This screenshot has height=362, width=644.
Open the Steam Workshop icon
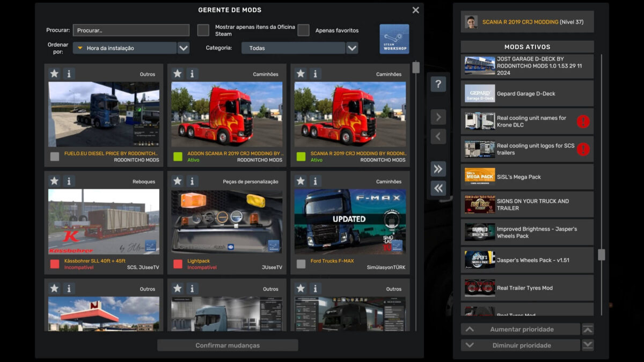click(394, 39)
